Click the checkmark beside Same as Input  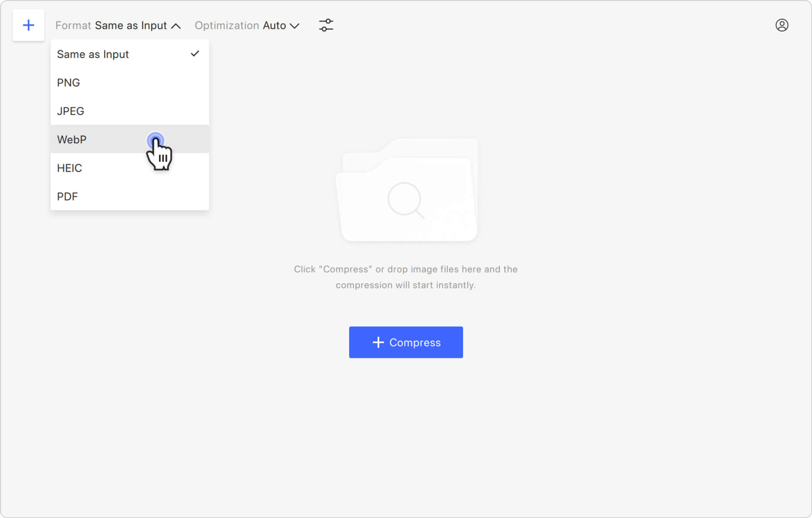(x=195, y=54)
